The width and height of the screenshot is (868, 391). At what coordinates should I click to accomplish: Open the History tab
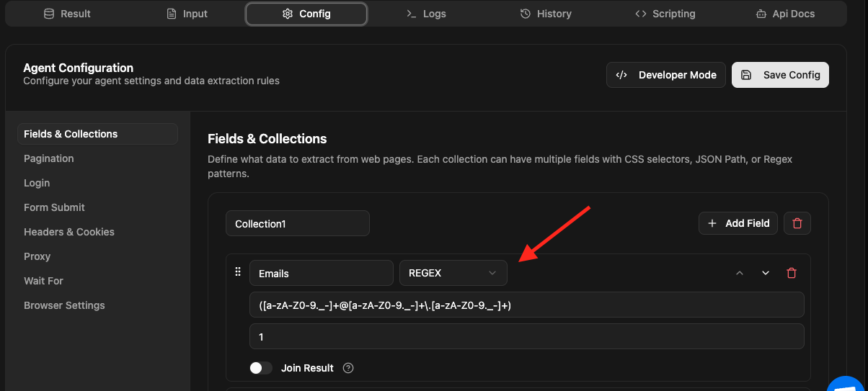coord(546,14)
